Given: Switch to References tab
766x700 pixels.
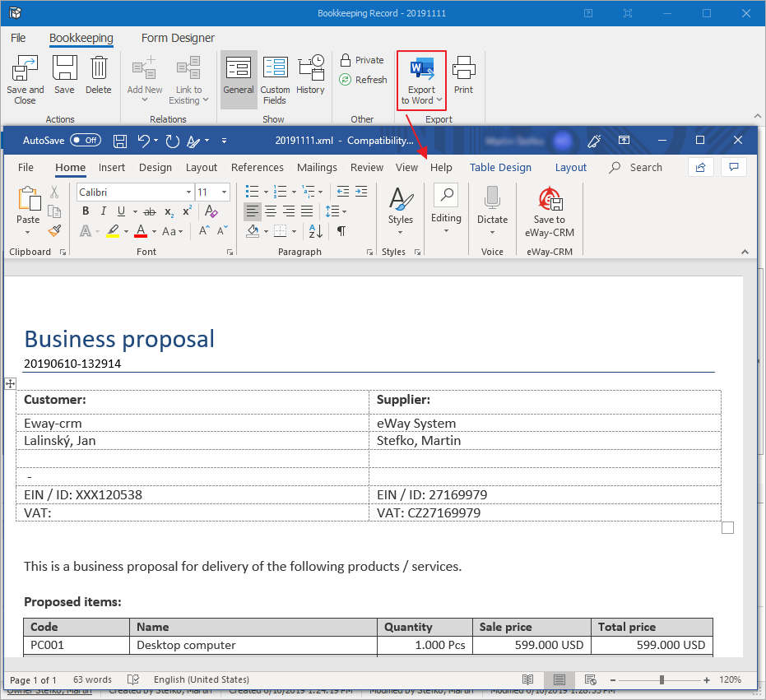Looking at the screenshot, I should pyautogui.click(x=257, y=168).
